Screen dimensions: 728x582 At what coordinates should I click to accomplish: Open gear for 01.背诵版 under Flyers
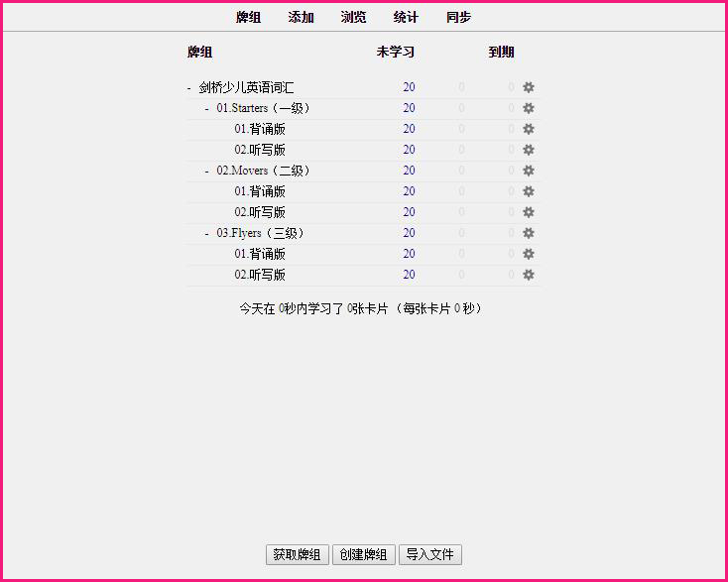click(x=529, y=254)
